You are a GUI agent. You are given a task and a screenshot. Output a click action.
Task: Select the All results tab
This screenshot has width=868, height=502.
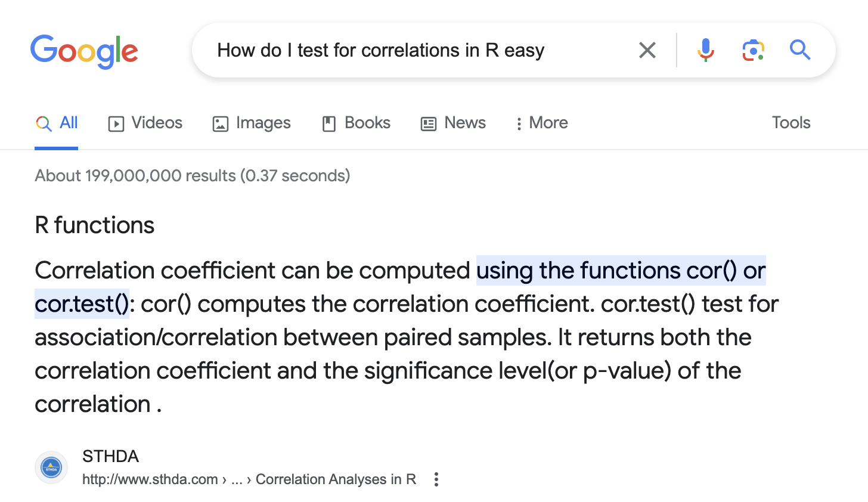(57, 123)
